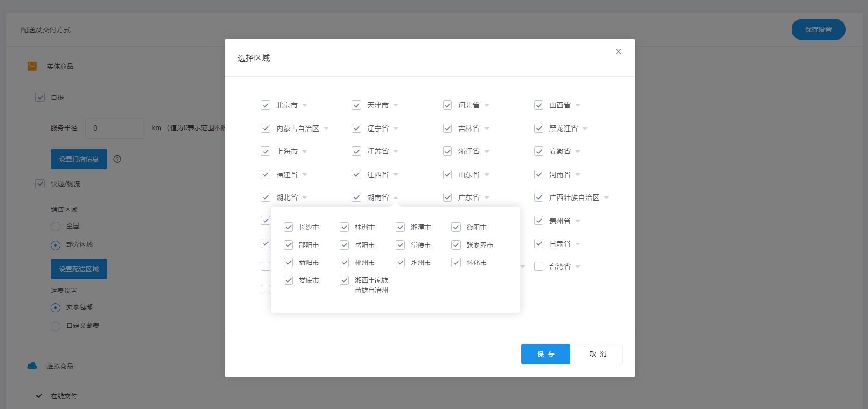Screen dimensions: 868x409
Task: Click the 虚拟商品 cloud icon
Action: coord(32,366)
